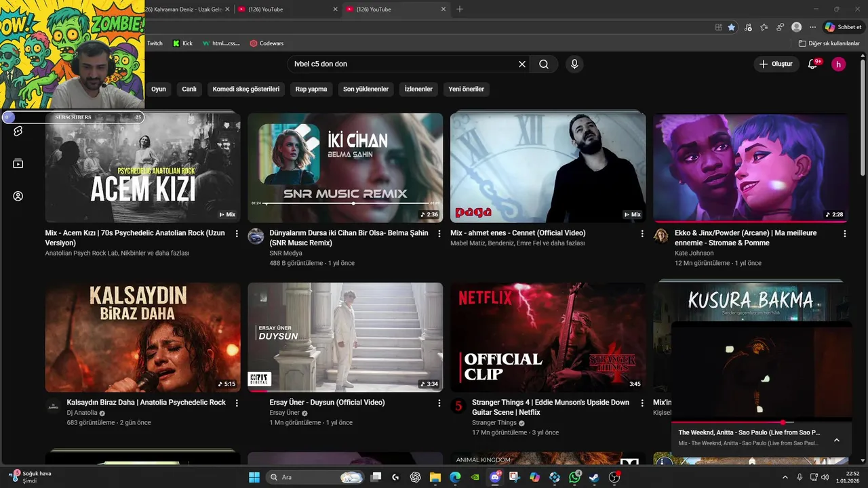Click the Windows Start button

click(254, 477)
